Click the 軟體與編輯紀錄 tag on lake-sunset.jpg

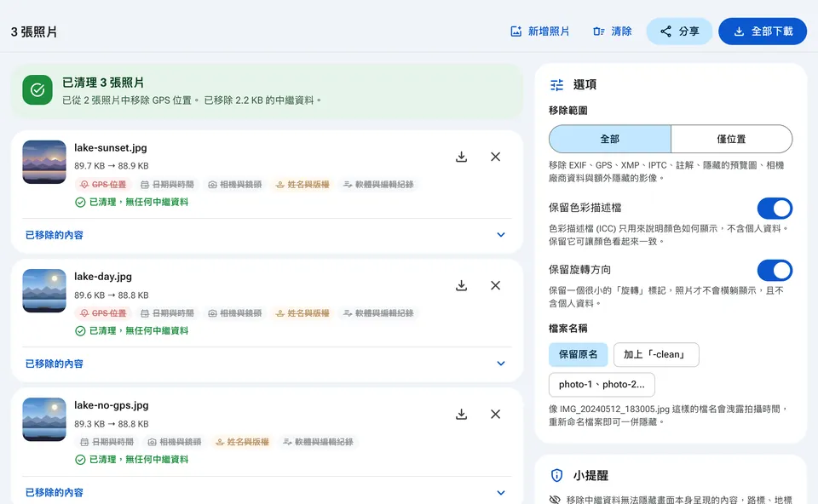(378, 185)
